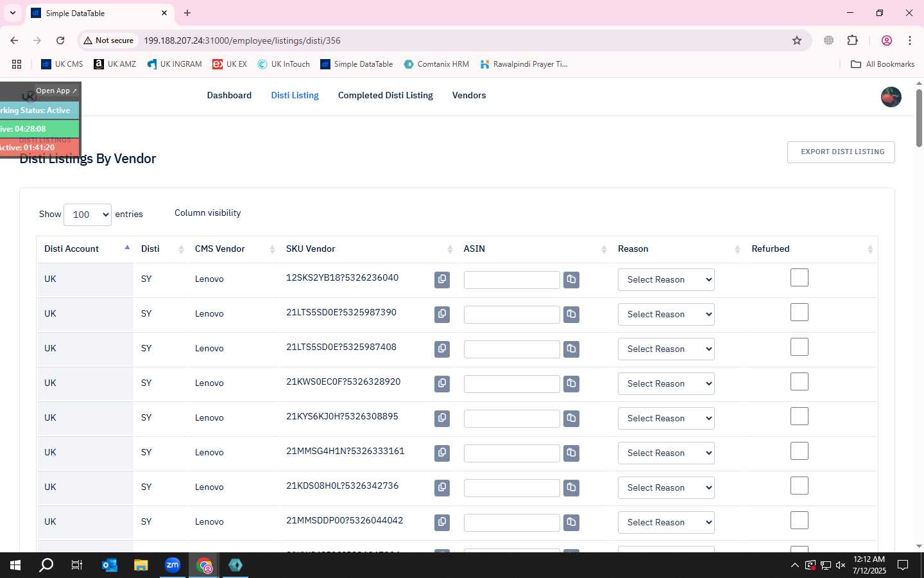Image resolution: width=924 pixels, height=578 pixels.
Task: Tick Refurbed checkbox for 21LTS5SD0E?5325987408
Action: point(800,347)
